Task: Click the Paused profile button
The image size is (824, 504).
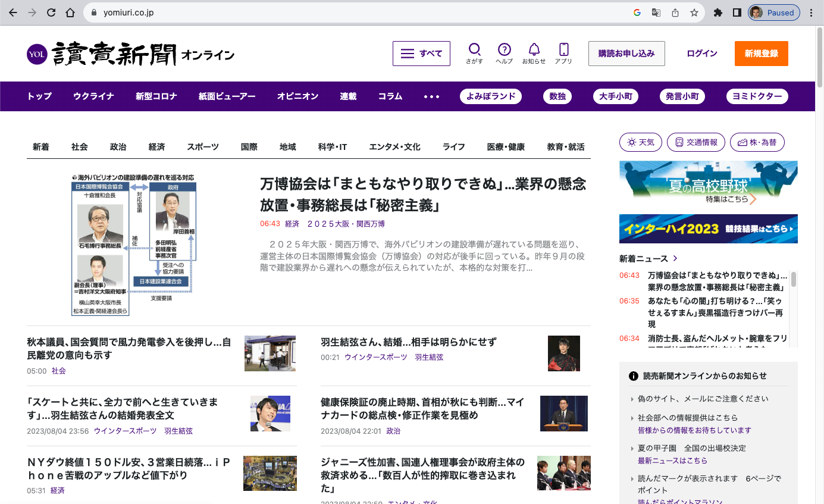Action: click(774, 12)
